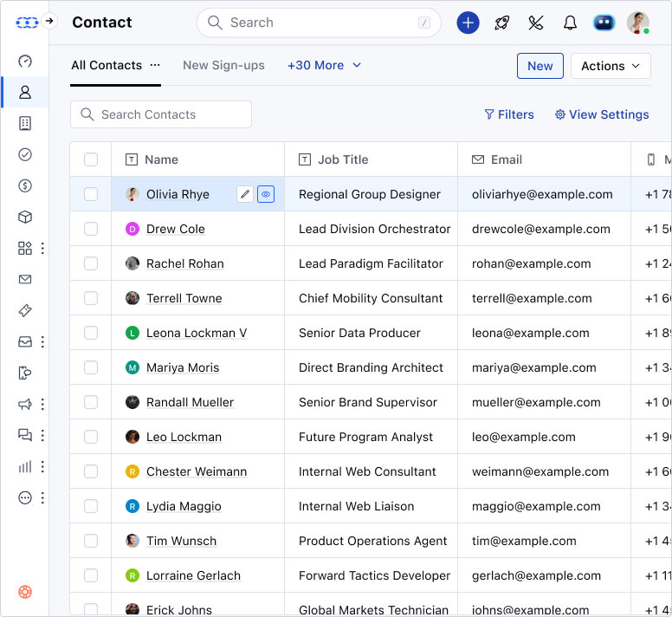
Task: Open the orange help lifebuoy icon
Action: click(x=25, y=592)
